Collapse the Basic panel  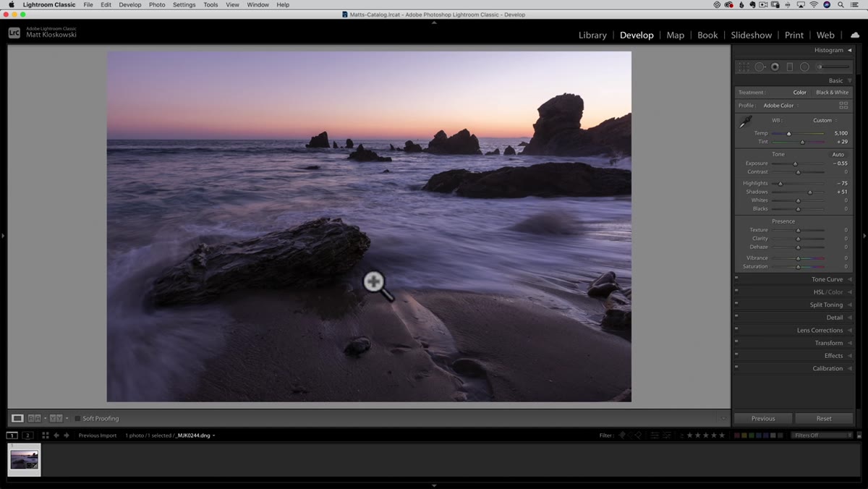tap(850, 80)
